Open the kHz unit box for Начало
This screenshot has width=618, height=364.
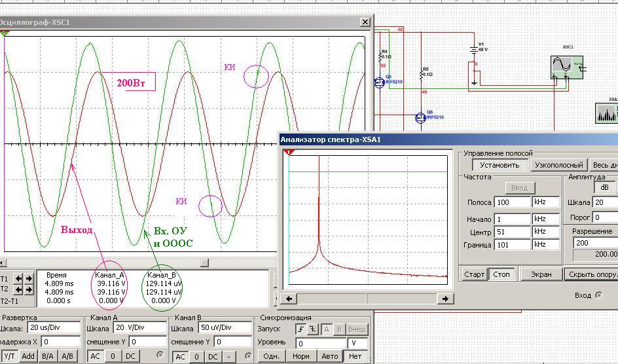546,219
